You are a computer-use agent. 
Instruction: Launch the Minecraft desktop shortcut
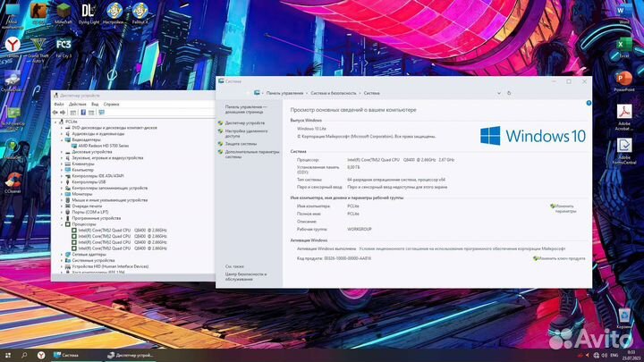[x=64, y=13]
